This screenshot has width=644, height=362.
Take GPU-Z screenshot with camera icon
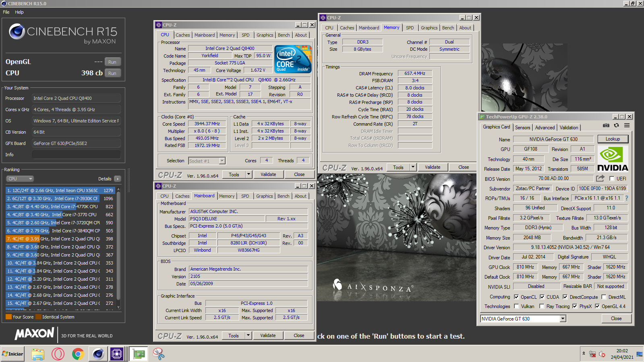point(606,126)
